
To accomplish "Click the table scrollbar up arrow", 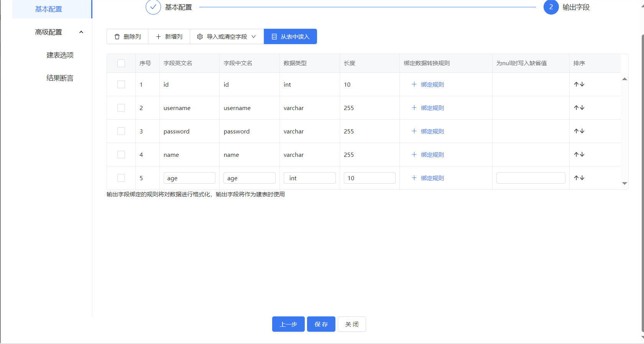I will tap(624, 79).
